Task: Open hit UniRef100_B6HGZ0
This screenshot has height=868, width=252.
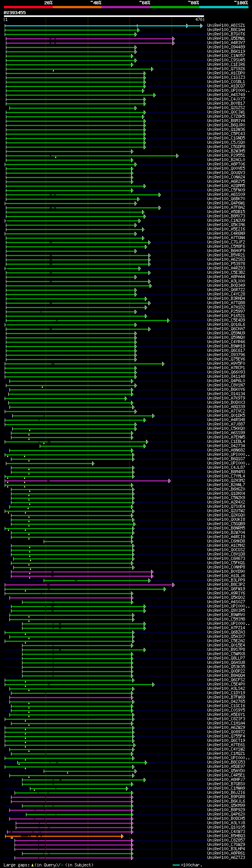Action: 226,489
